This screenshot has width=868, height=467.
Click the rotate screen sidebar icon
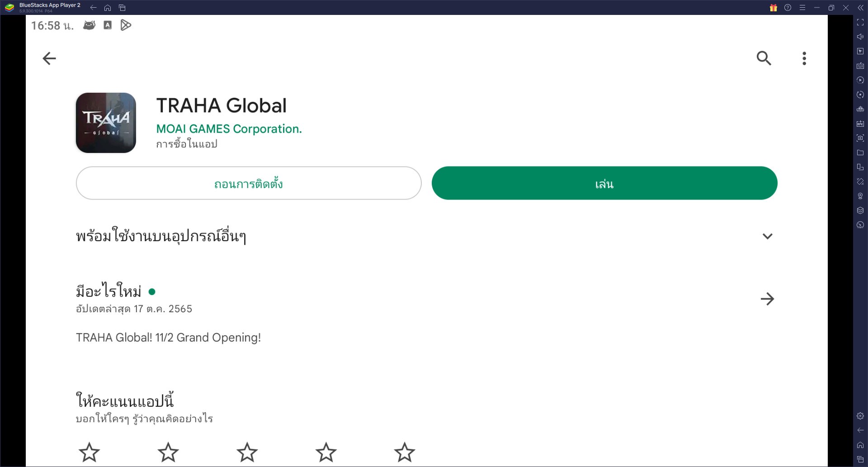[x=860, y=167]
